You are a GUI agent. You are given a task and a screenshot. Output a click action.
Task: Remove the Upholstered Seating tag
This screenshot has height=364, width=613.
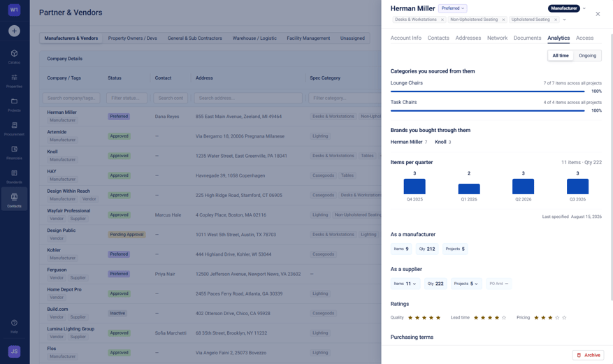(556, 20)
